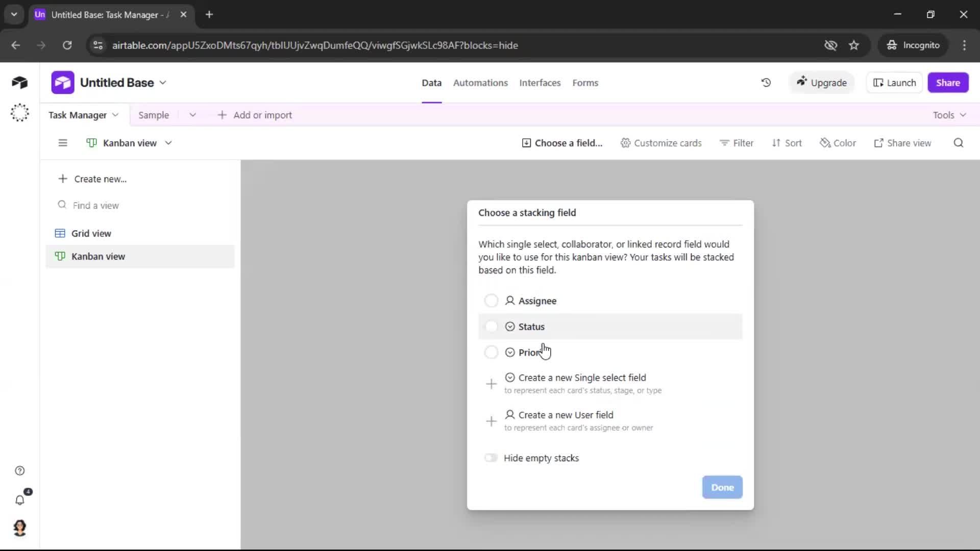Click Add or import

tap(255, 115)
